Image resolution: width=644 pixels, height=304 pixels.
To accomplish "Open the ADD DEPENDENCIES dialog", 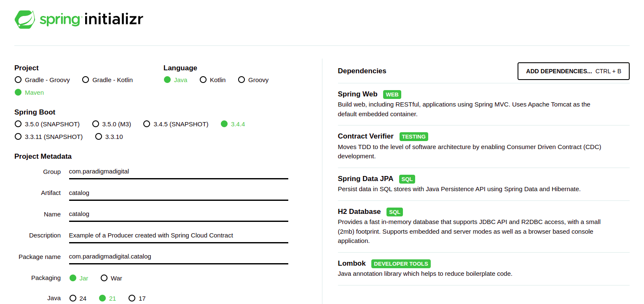I will (573, 71).
